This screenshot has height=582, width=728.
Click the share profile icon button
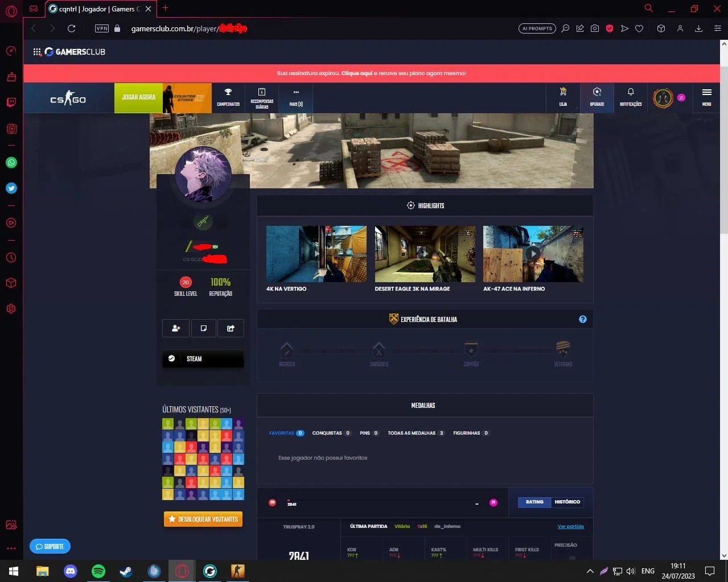231,328
